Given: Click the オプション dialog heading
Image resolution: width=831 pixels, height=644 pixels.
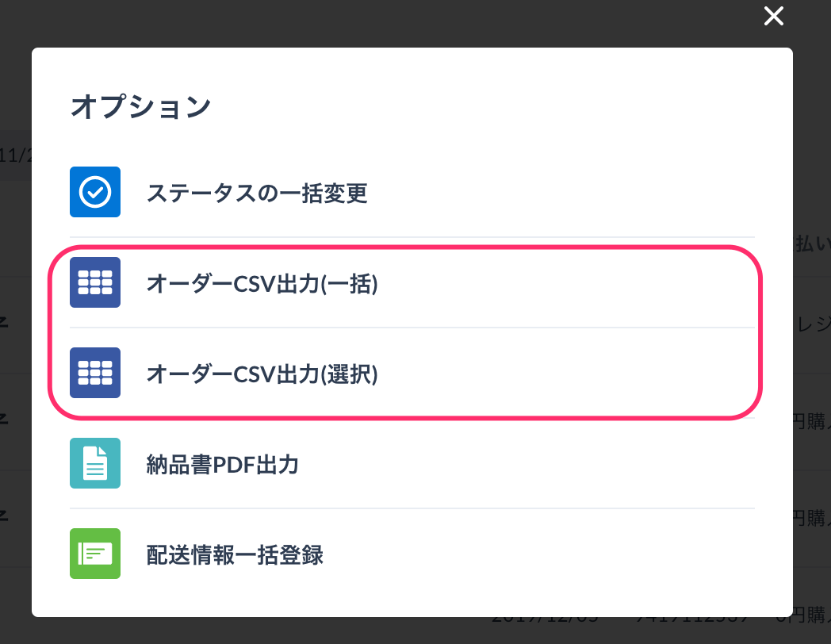Looking at the screenshot, I should (140, 106).
